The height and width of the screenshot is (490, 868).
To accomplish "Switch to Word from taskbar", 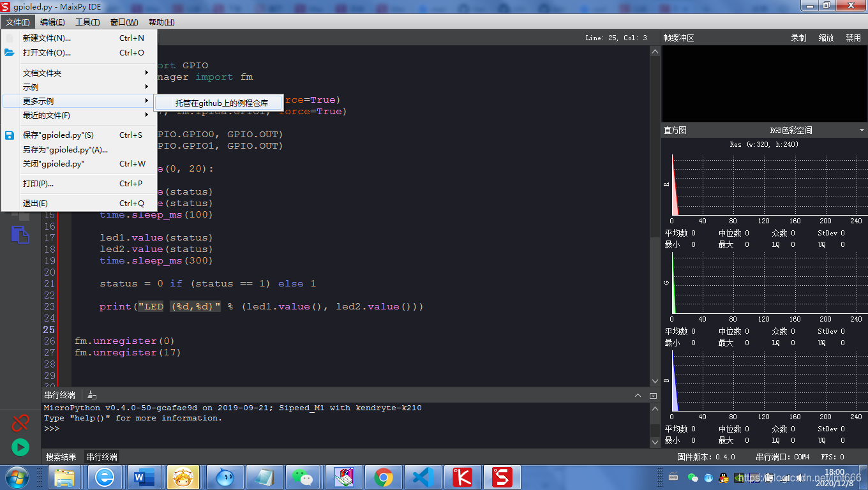I will pyautogui.click(x=144, y=477).
